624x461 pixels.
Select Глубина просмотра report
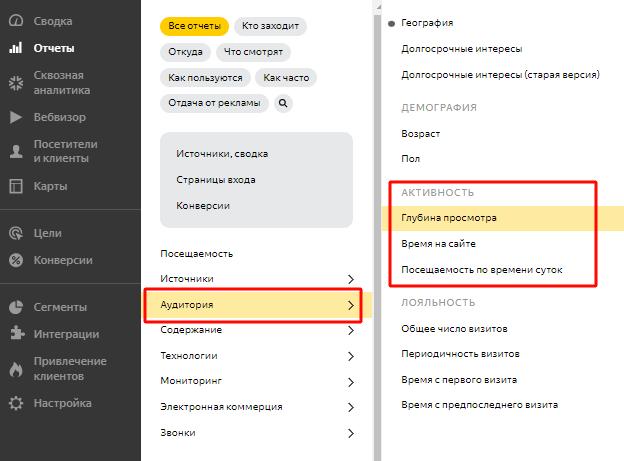pyautogui.click(x=449, y=218)
